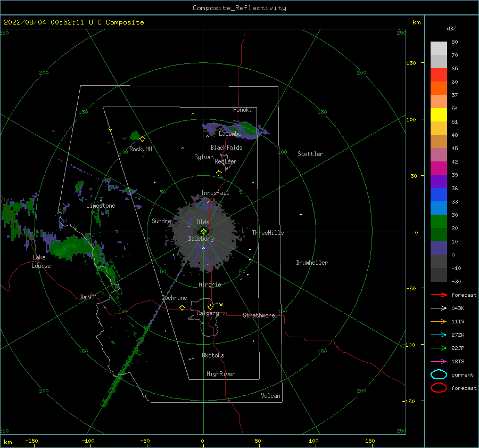Click the 18TS legend label

tap(458, 362)
